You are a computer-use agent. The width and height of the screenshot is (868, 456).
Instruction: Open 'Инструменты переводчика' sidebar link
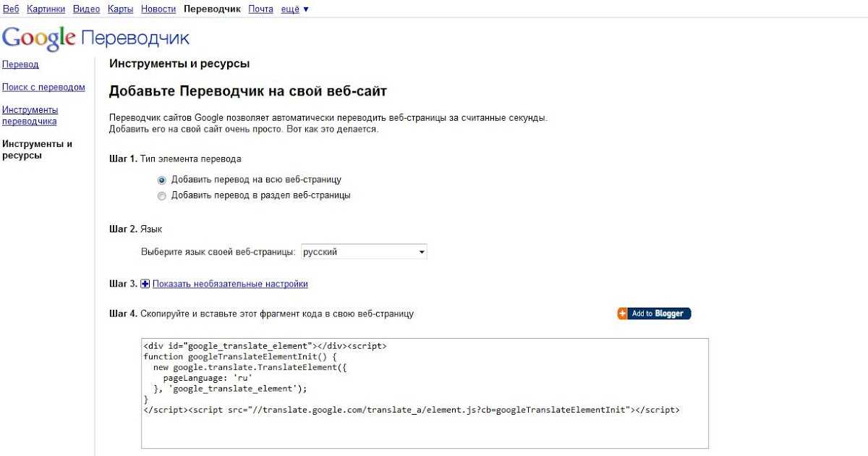(x=30, y=116)
